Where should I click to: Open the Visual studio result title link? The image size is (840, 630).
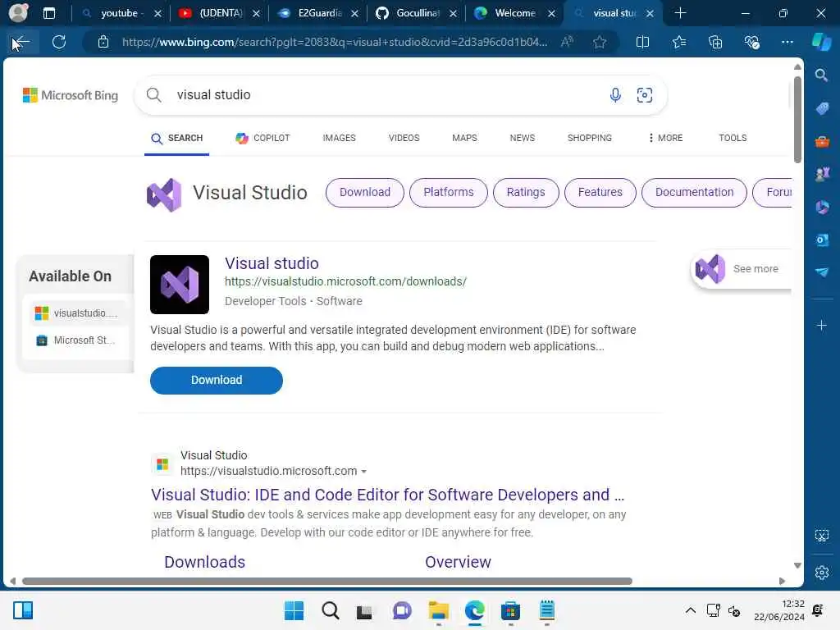point(272,263)
